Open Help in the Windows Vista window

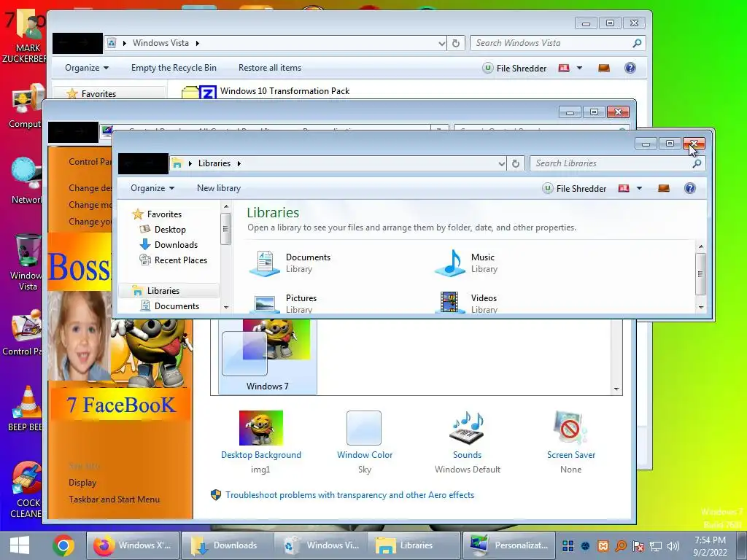tap(630, 68)
